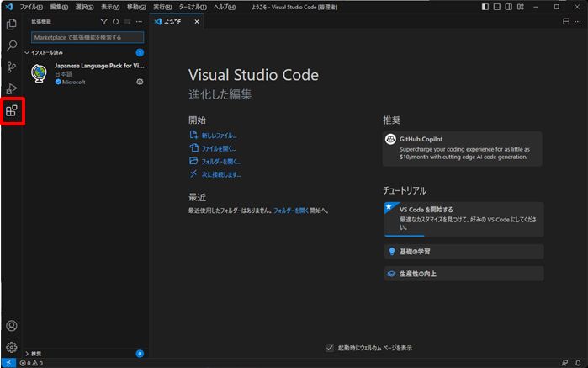Screen dimensions: 588x368
Task: Open the ターミナル(T) menu
Action: pyautogui.click(x=193, y=7)
